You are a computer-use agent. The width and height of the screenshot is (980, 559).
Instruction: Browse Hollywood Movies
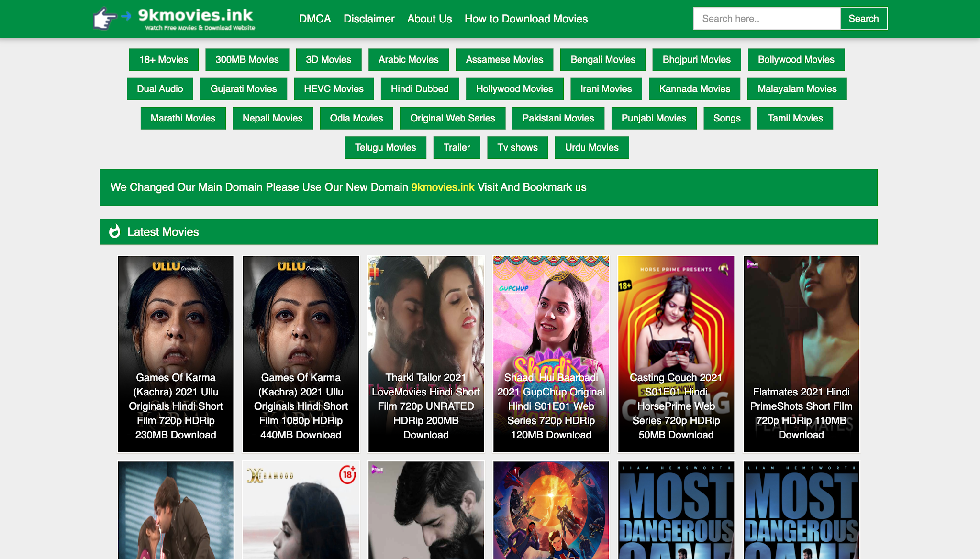pos(514,89)
